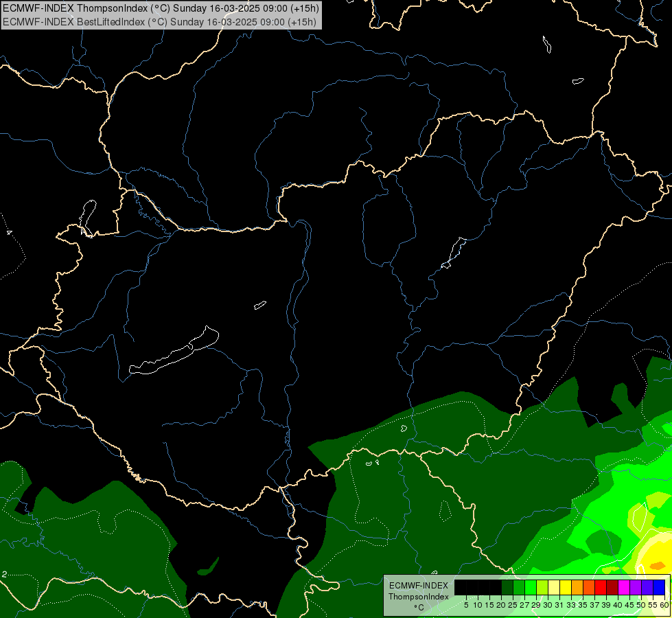The image size is (672, 618).
Task: Click the legend value 20
Action: click(500, 605)
